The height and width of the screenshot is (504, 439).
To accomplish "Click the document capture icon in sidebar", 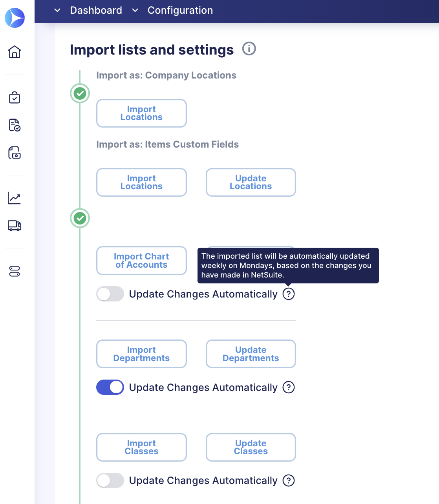I will tap(15, 153).
